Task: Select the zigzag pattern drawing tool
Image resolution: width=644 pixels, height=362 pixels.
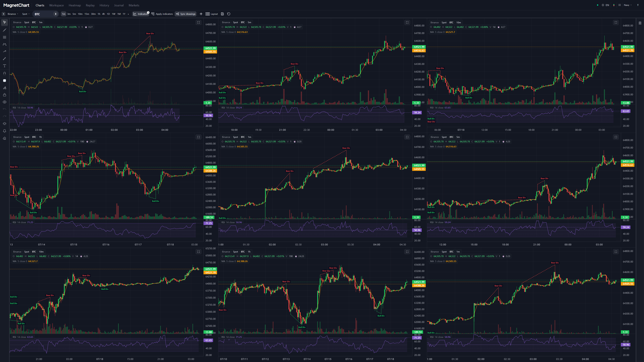Action: pos(5,44)
